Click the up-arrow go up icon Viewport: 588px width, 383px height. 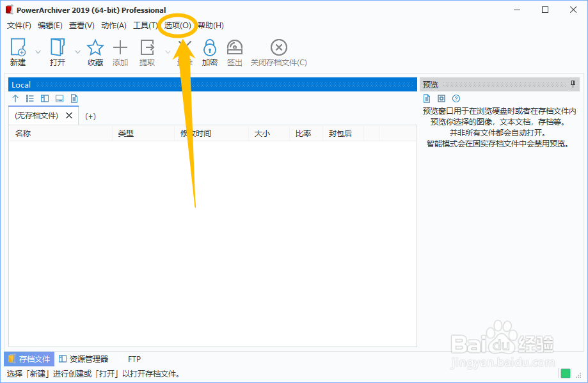tap(15, 98)
